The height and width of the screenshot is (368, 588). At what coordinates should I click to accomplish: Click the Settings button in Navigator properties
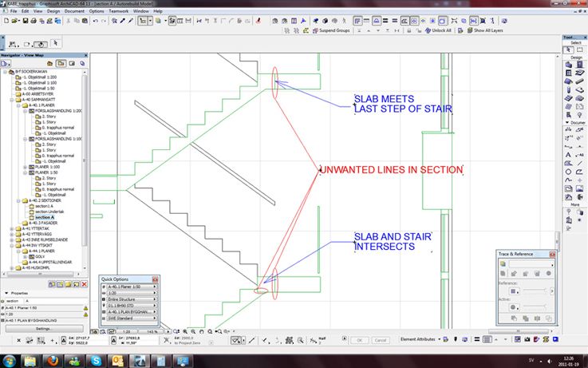pos(44,329)
